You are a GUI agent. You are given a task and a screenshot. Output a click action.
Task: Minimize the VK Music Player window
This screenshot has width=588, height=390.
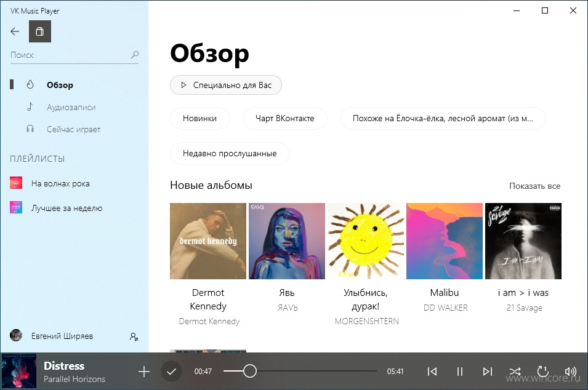517,10
